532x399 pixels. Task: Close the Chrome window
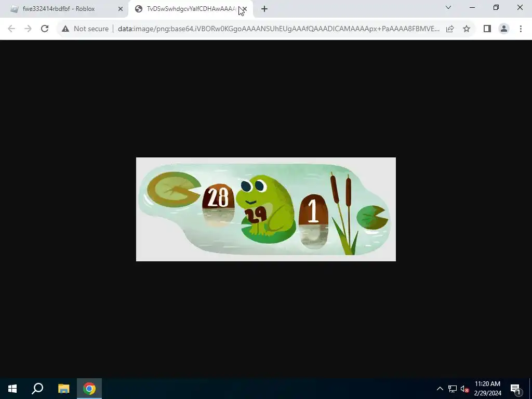[x=520, y=7]
